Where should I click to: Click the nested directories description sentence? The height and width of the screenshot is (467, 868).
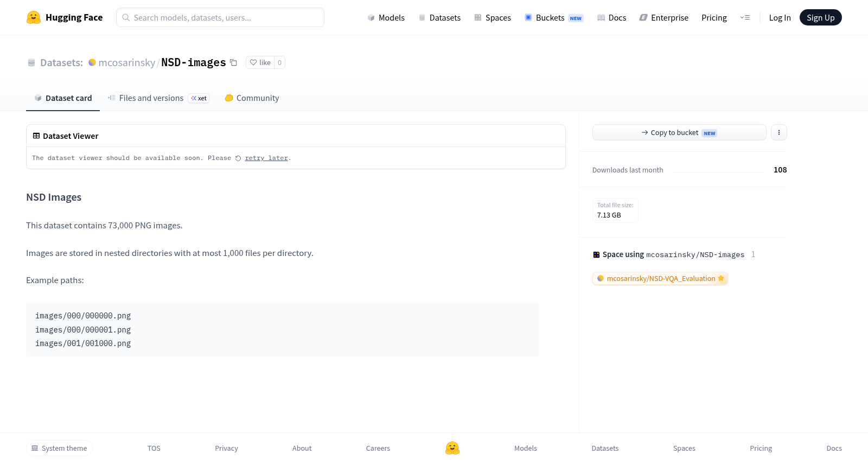170,253
